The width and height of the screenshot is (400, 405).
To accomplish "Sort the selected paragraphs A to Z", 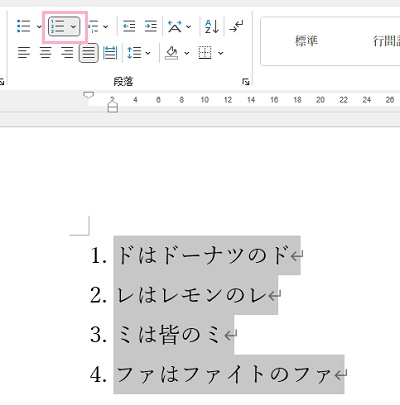I will tap(212, 26).
